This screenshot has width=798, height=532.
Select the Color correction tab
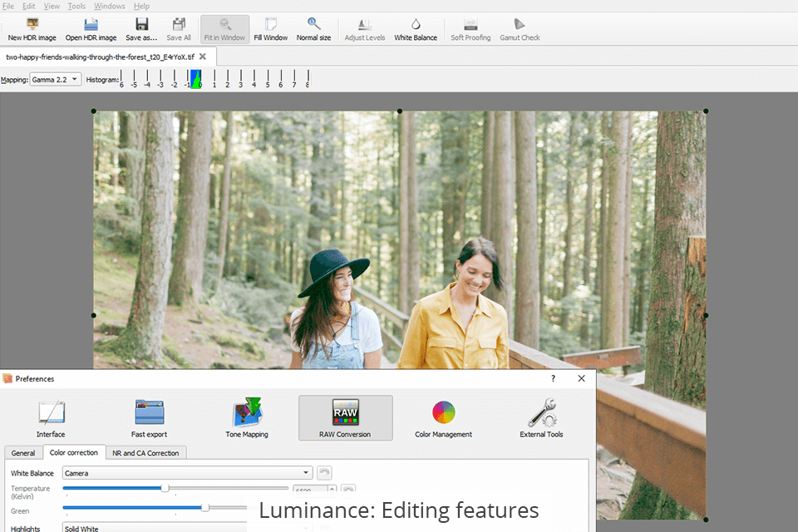74,452
